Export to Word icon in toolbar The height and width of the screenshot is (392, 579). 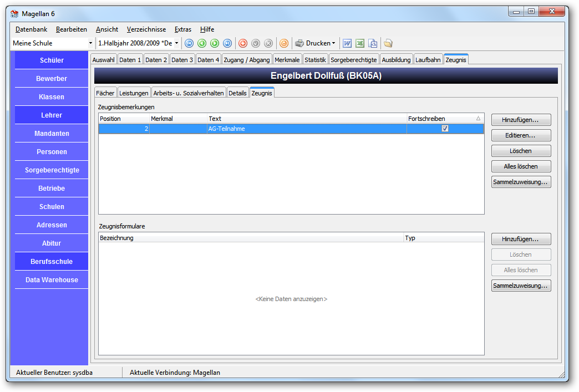347,44
